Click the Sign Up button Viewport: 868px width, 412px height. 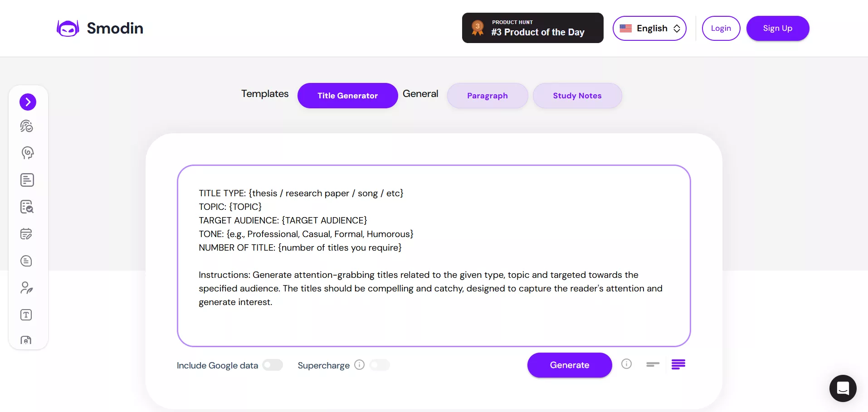coord(777,28)
